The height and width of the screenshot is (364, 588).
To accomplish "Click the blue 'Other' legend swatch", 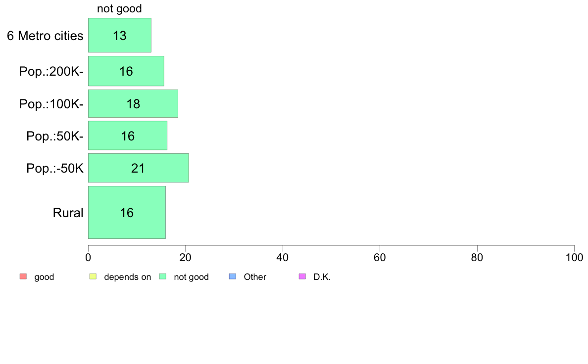I will pos(233,276).
